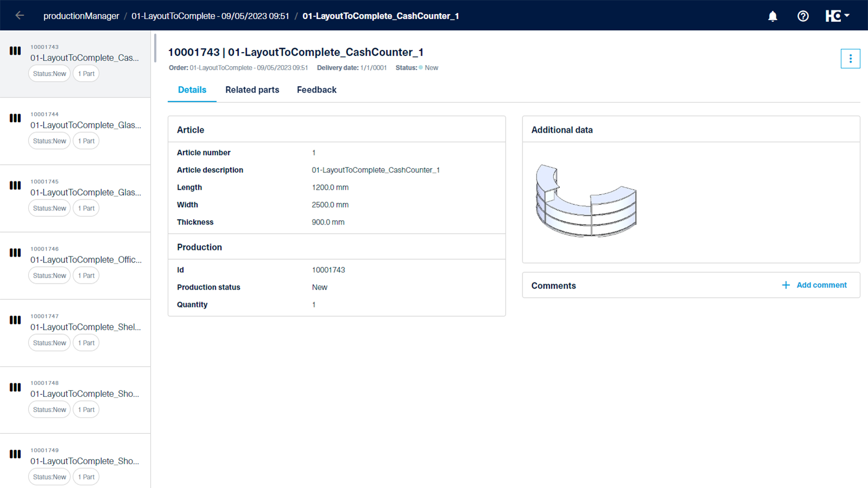
Task: Click the bars icon for item 10001746
Action: point(15,253)
